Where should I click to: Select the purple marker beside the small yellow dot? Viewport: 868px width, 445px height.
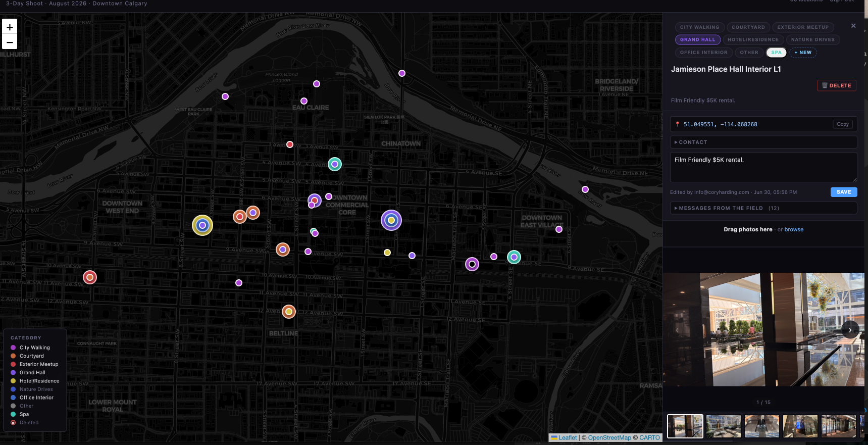(x=412, y=256)
